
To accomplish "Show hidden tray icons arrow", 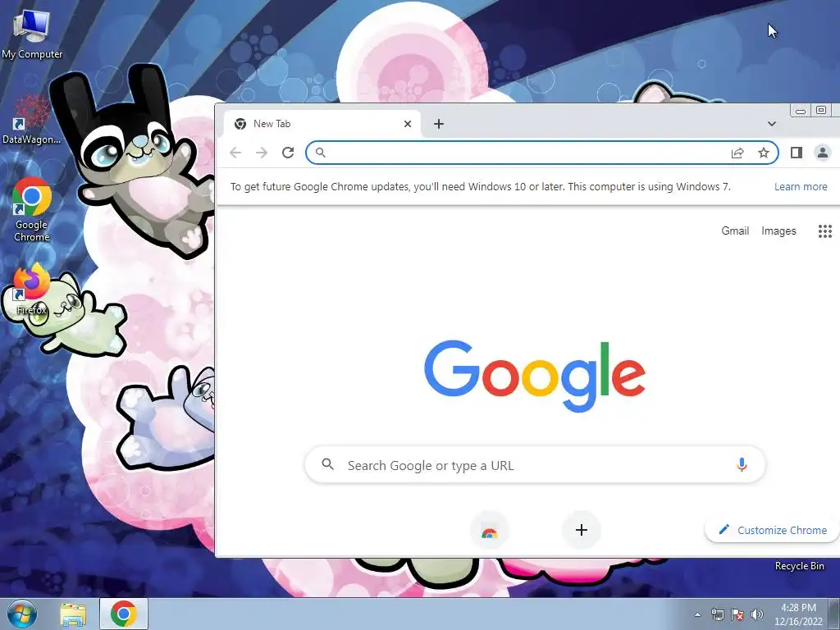I will [697, 614].
